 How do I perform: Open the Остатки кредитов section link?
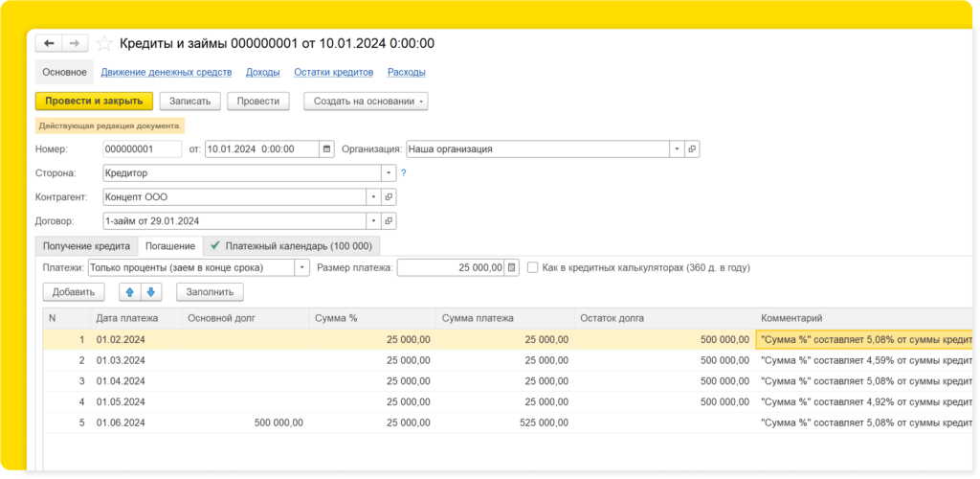pyautogui.click(x=334, y=72)
